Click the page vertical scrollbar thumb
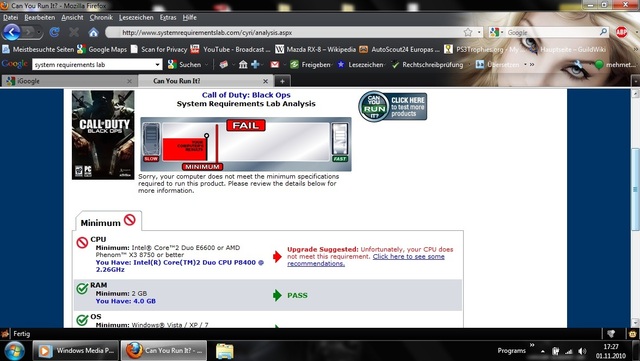The image size is (640, 361). point(635,190)
